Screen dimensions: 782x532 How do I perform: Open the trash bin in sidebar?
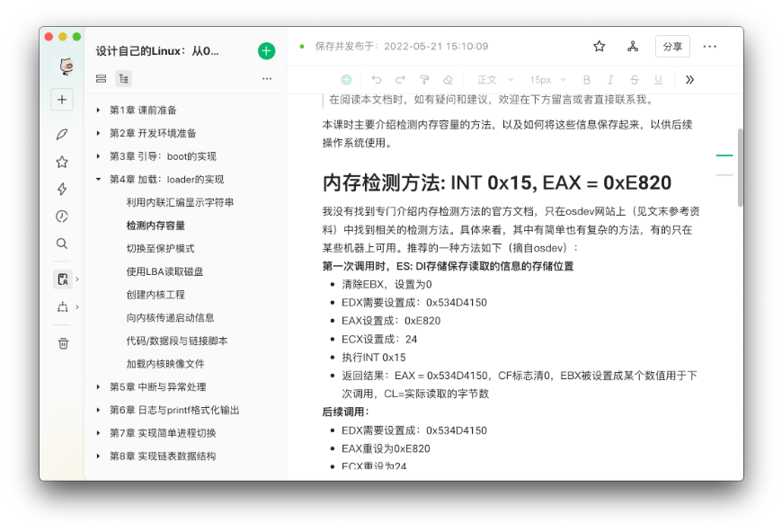62,343
